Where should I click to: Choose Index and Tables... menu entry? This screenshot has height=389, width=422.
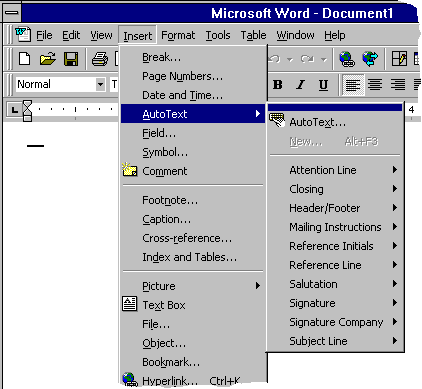point(193,257)
